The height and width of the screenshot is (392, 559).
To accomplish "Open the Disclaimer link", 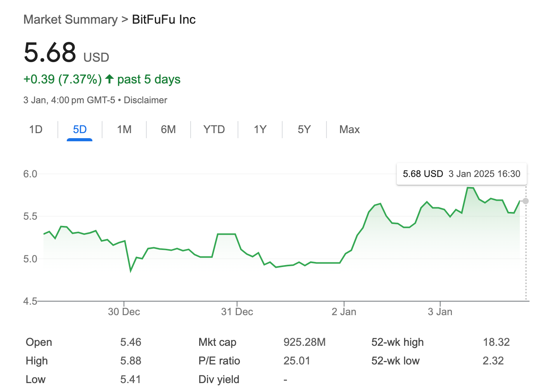I will (146, 100).
